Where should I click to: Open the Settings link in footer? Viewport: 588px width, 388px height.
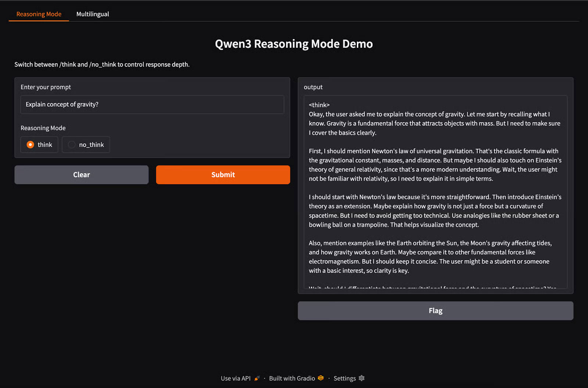click(x=344, y=378)
